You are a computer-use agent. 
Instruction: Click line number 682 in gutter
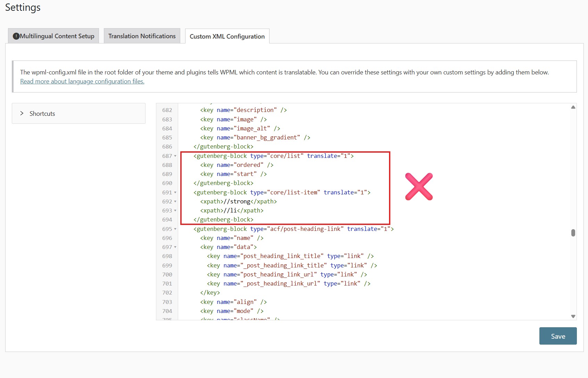point(167,110)
